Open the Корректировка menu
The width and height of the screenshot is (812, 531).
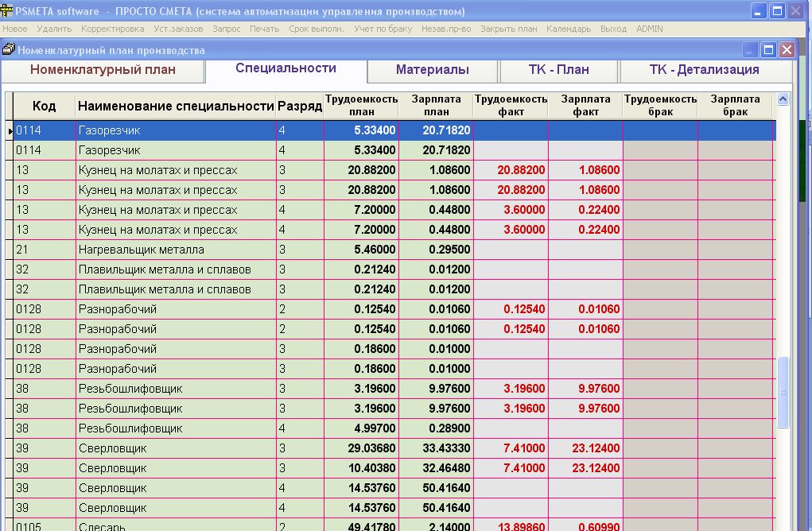pyautogui.click(x=112, y=29)
